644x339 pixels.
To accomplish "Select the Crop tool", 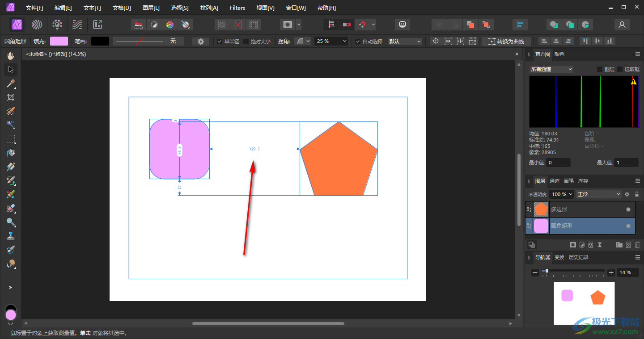I will [x=11, y=97].
